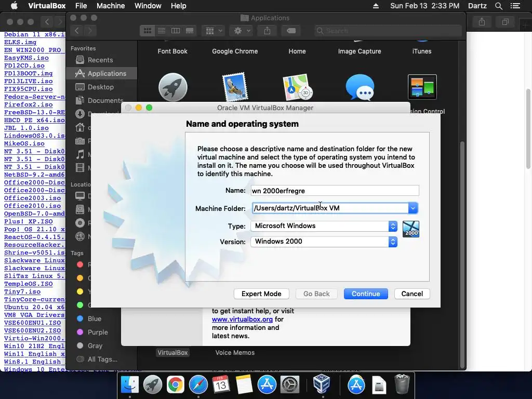Switch Finder to gallery view
The width and height of the screenshot is (532, 399).
(190, 31)
